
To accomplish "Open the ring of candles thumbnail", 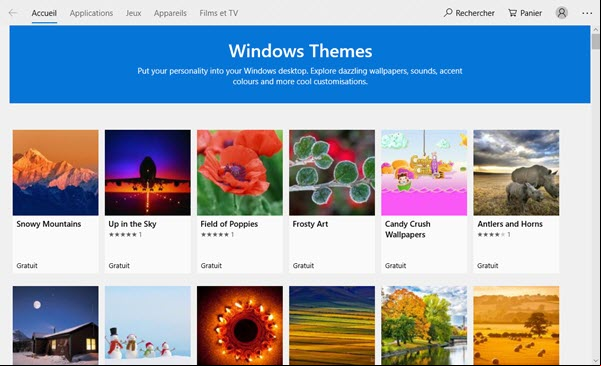I will 240,325.
